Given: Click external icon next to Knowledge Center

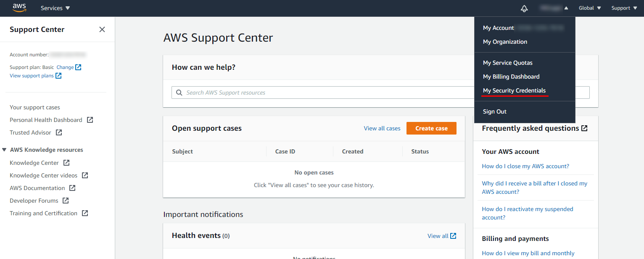Looking at the screenshot, I should [66, 163].
